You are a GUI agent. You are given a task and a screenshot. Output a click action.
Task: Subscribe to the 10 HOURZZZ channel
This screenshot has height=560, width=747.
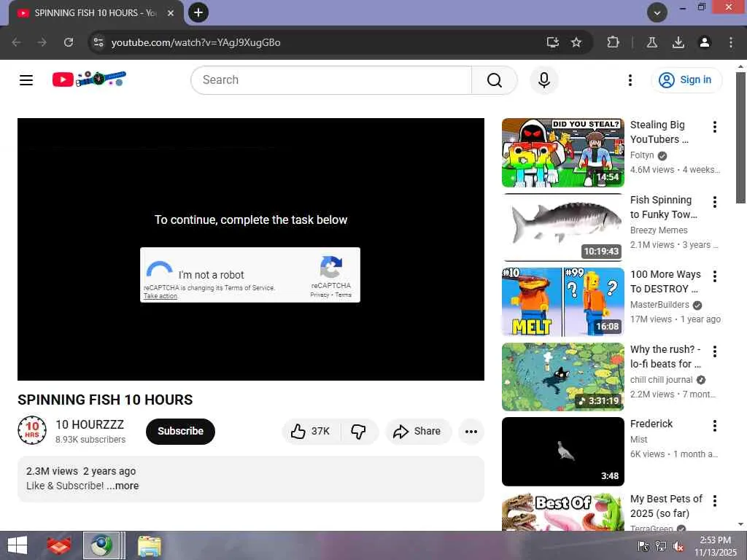(x=180, y=432)
